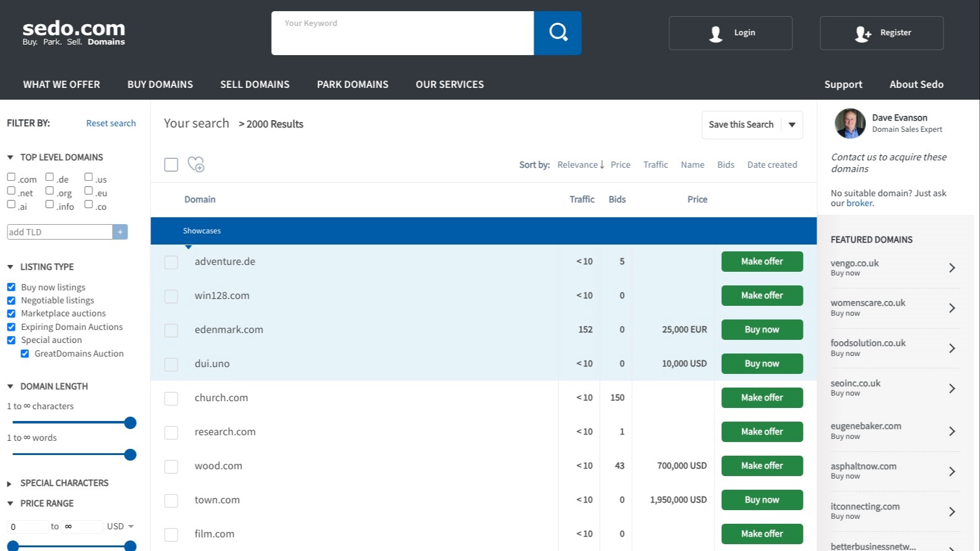Open About Sedo menu
Viewport: 980px width, 551px height.
click(x=916, y=84)
